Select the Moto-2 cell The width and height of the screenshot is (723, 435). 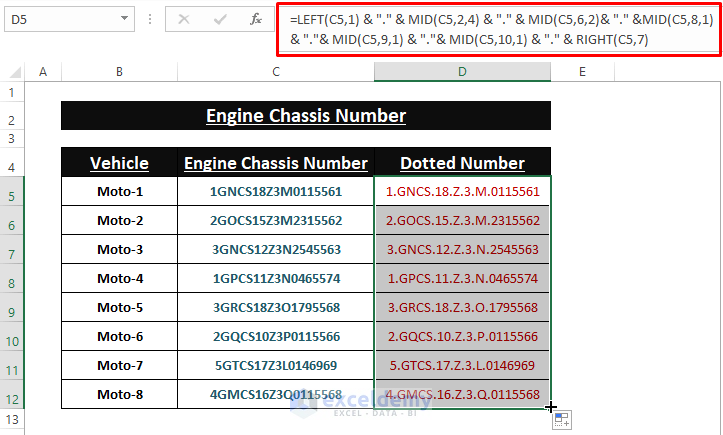tap(119, 220)
